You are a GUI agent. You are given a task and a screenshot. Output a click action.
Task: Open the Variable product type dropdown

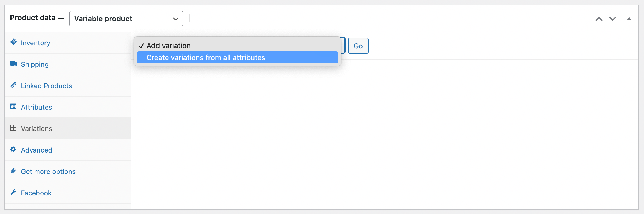pyautogui.click(x=126, y=19)
